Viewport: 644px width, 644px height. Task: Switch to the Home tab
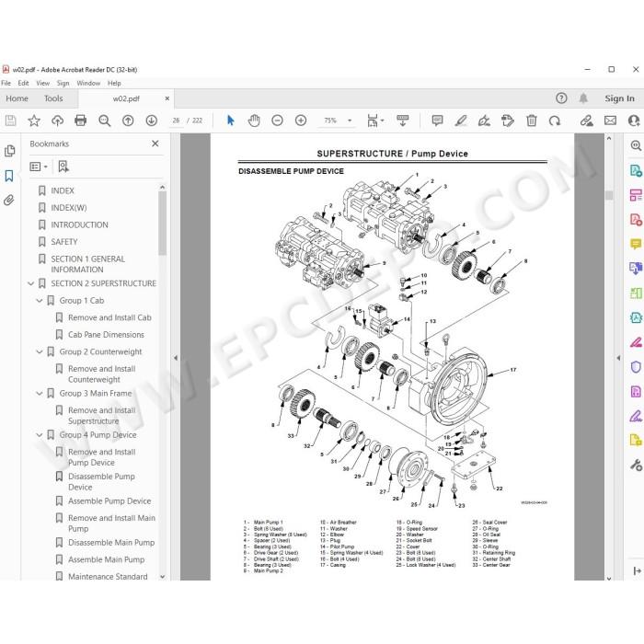(x=17, y=98)
